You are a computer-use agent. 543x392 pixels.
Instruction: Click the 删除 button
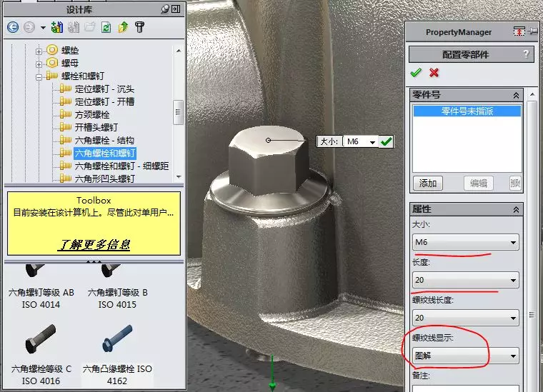516,184
